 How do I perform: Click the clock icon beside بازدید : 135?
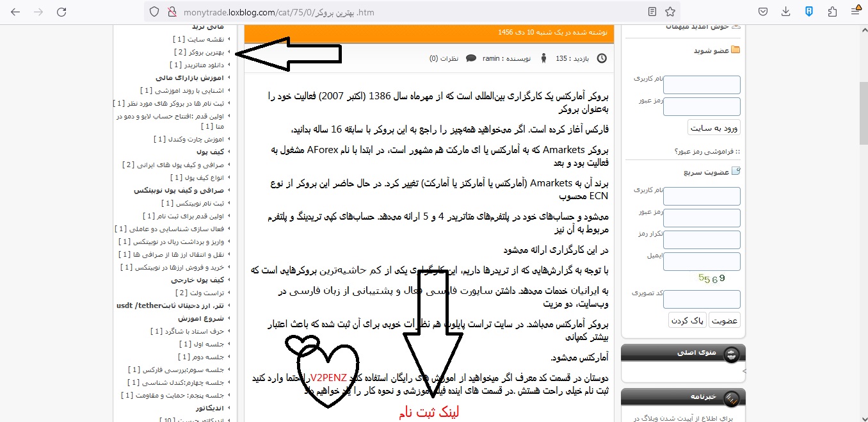(602, 58)
